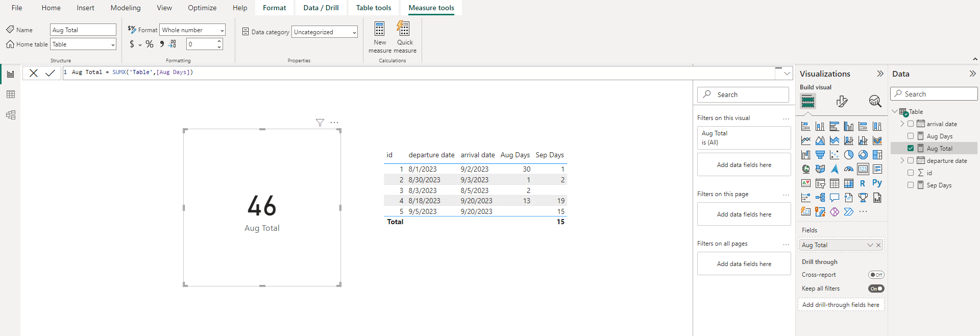This screenshot has height=336, width=980.
Task: Cancel formula editing with the X icon
Action: coord(34,73)
